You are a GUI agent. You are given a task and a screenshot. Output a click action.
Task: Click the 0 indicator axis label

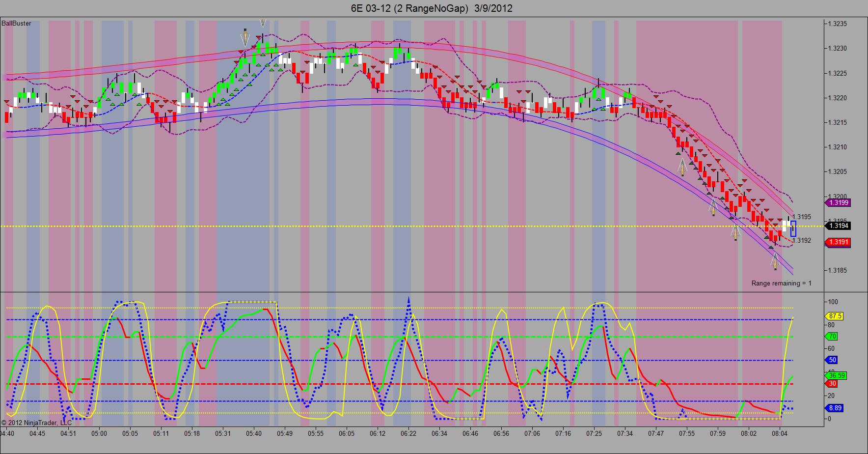830,419
